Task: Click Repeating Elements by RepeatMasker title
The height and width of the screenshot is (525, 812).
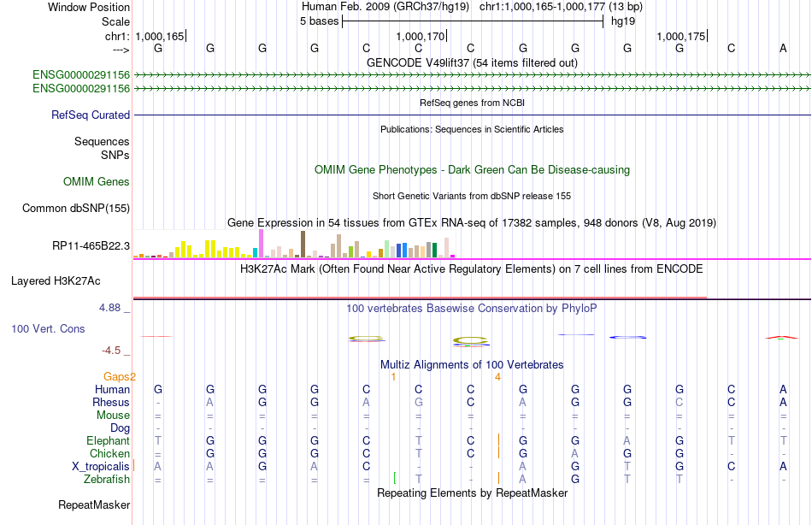Action: click(x=472, y=493)
